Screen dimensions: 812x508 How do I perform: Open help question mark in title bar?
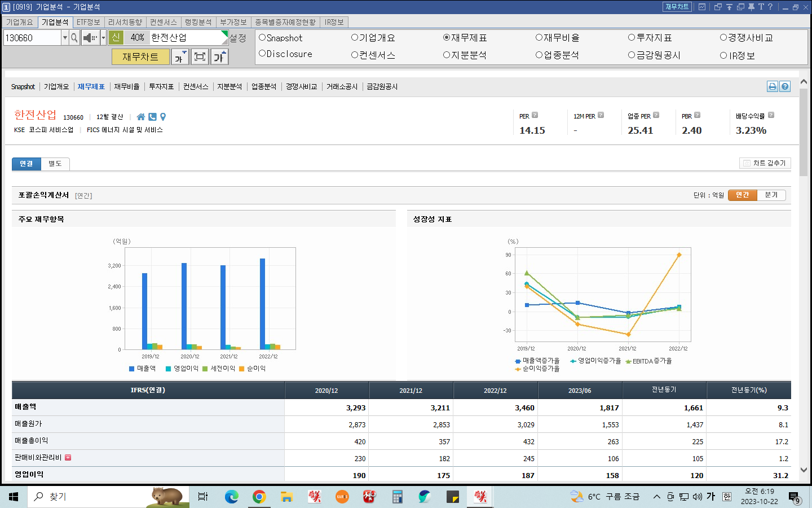point(770,7)
